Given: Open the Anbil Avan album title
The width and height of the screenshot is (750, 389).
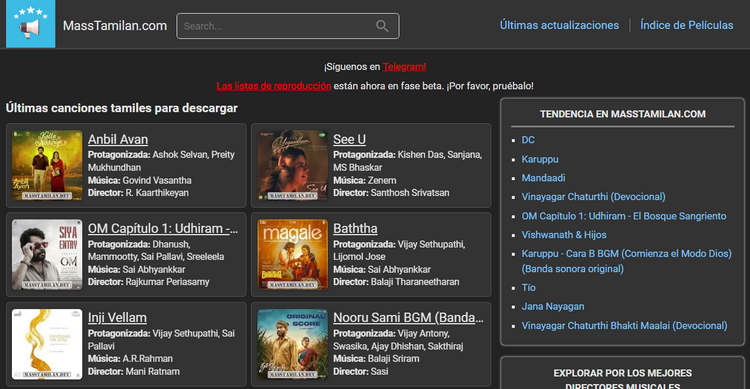Looking at the screenshot, I should pos(118,139).
